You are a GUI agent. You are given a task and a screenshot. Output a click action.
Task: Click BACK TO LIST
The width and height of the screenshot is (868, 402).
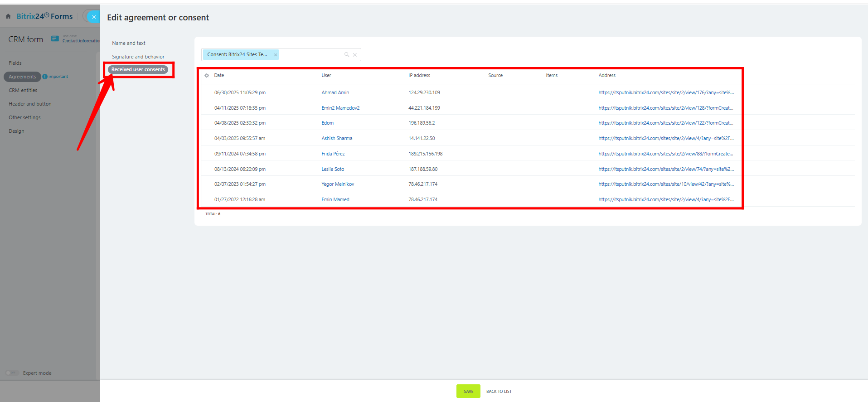[499, 392]
